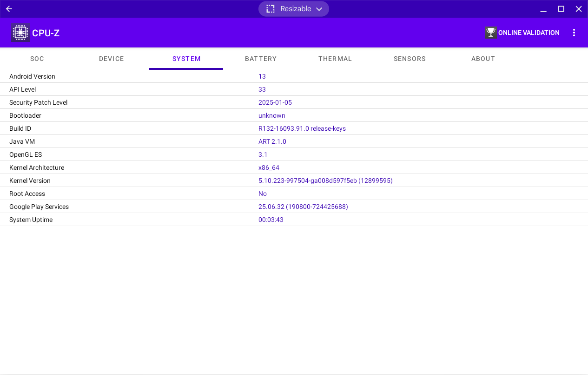Click the kernel version 5.10.223 value
Image resolution: width=588 pixels, height=375 pixels.
tap(325, 181)
